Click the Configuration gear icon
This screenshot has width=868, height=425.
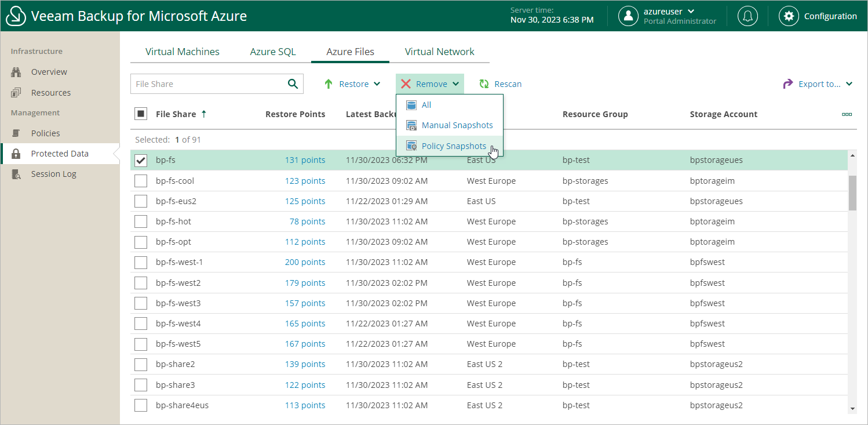click(x=789, y=16)
